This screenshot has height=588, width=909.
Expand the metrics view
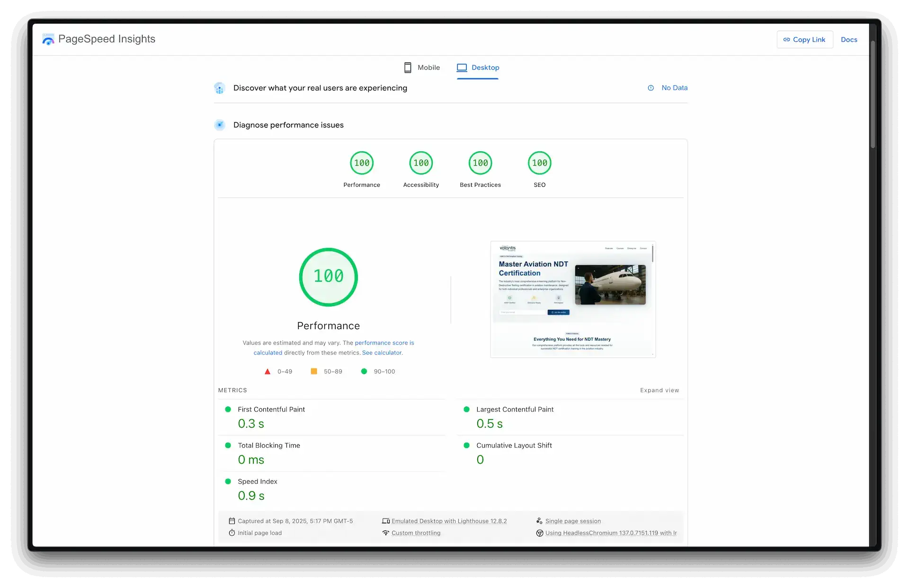tap(659, 390)
